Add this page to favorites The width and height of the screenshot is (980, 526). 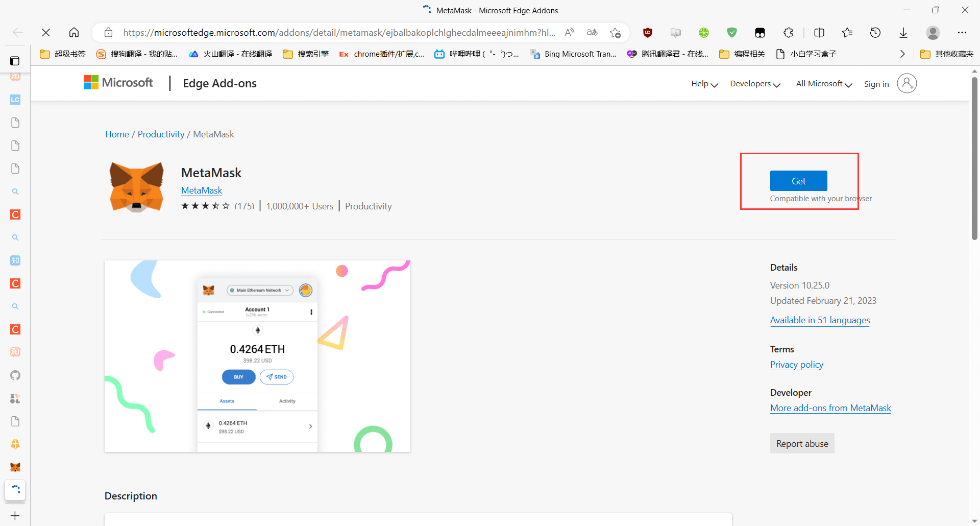coord(615,33)
